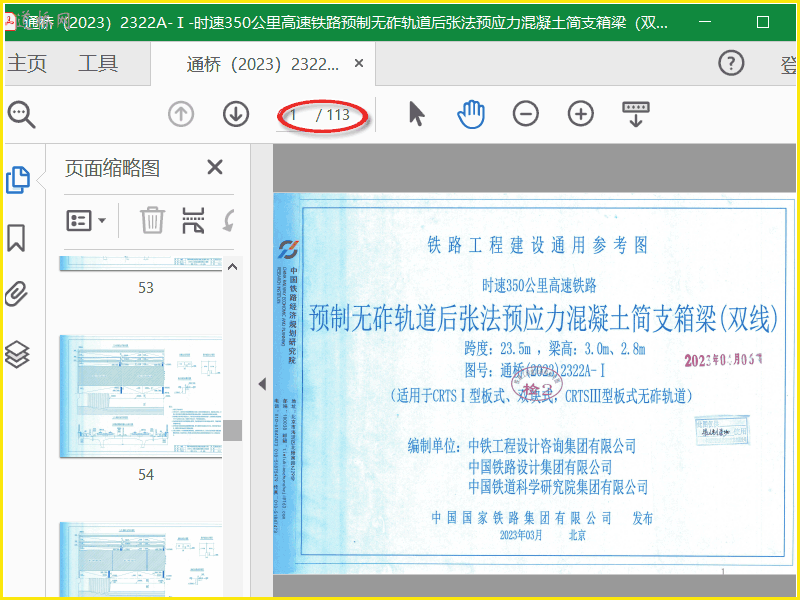Image resolution: width=800 pixels, height=600 pixels.
Task: Maximize the PDF reader window
Action: 763,22
